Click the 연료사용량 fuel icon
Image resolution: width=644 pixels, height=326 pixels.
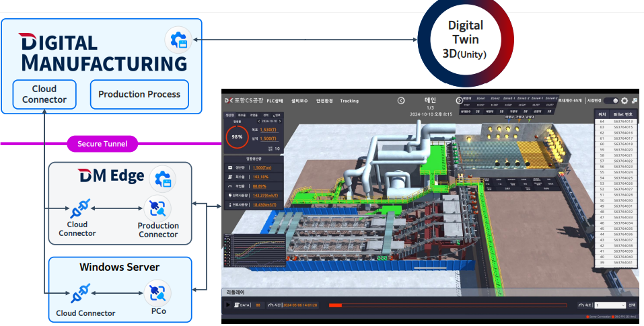pyautogui.click(x=230, y=204)
